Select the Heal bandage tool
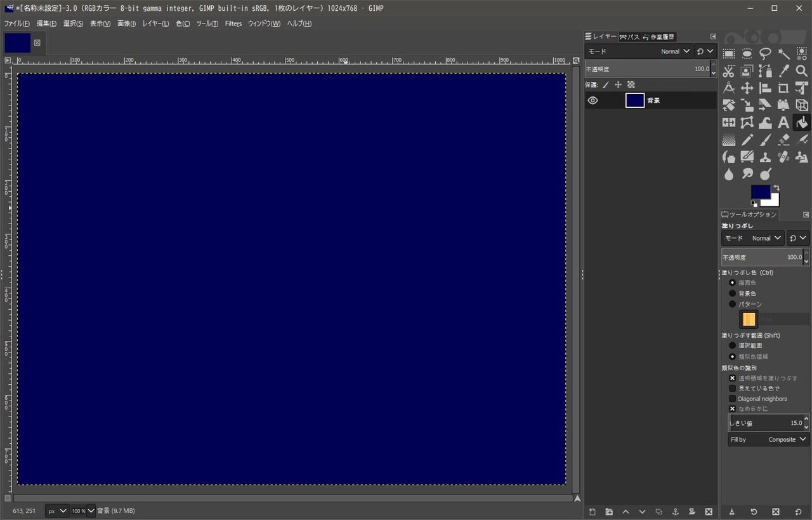 [784, 157]
